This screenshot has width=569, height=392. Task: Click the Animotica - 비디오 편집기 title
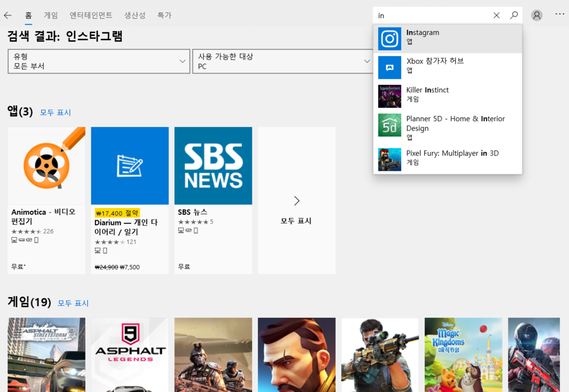(x=44, y=217)
